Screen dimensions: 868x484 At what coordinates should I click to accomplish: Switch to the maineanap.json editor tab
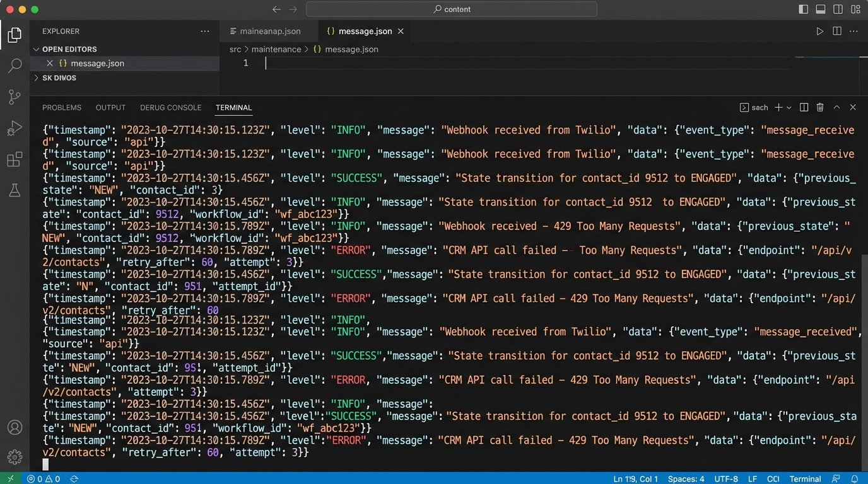point(269,31)
